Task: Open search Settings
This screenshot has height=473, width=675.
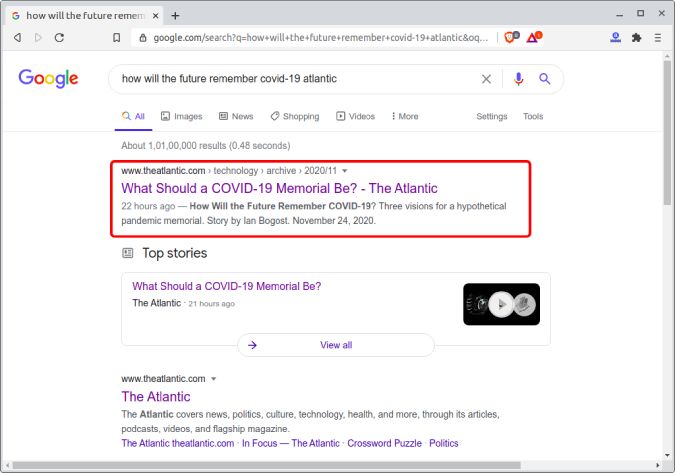Action: [x=492, y=116]
